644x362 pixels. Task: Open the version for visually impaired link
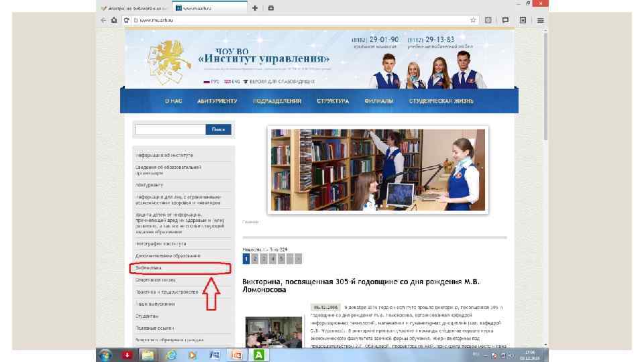point(278,82)
